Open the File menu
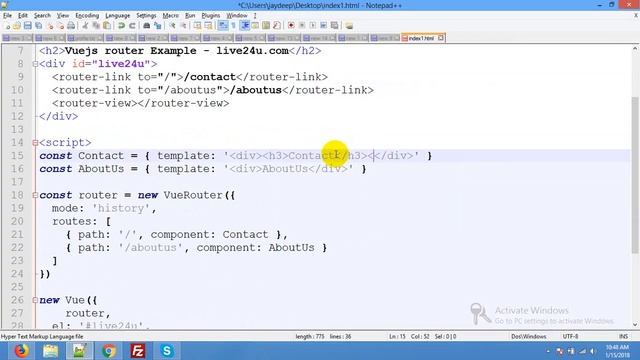The height and width of the screenshot is (360, 640). (x=7, y=16)
